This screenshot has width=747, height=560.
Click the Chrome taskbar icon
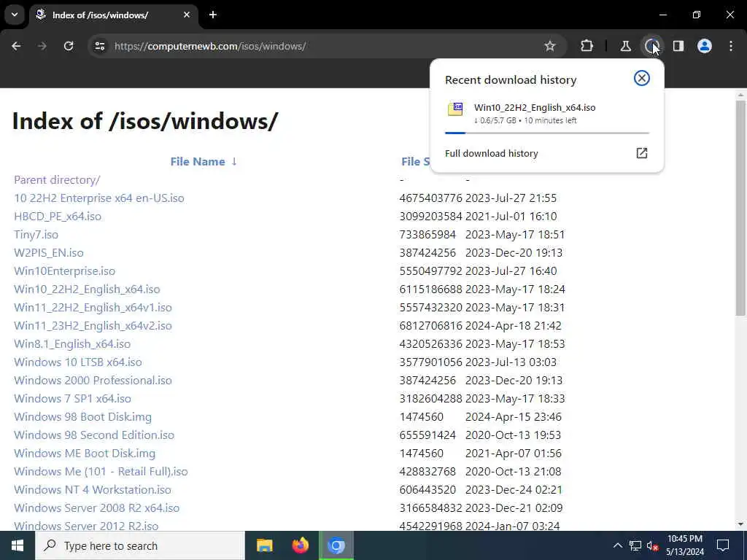(336, 545)
